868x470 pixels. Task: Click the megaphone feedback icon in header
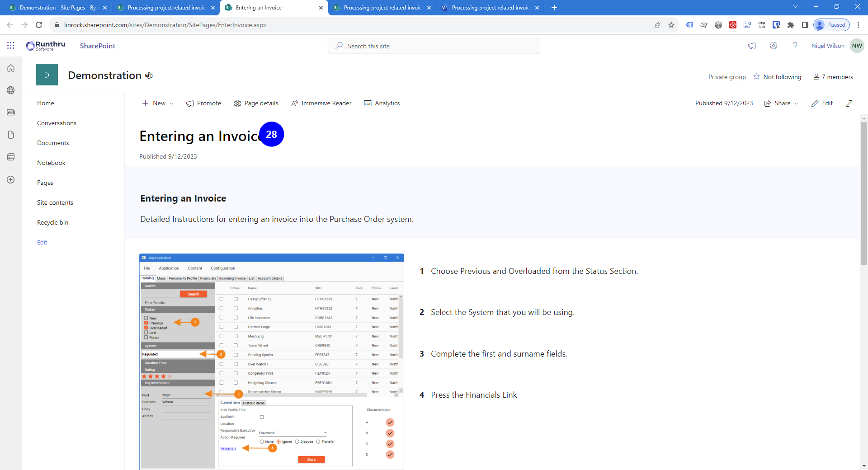(x=752, y=46)
